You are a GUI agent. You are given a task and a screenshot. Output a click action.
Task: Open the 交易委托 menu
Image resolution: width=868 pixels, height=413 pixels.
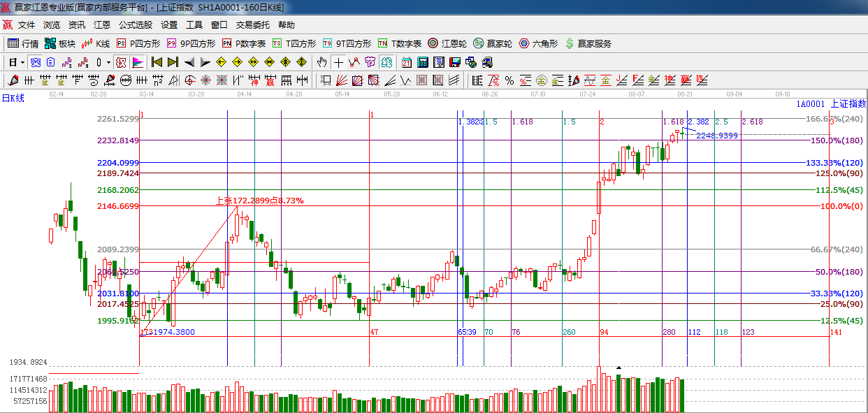point(252,25)
